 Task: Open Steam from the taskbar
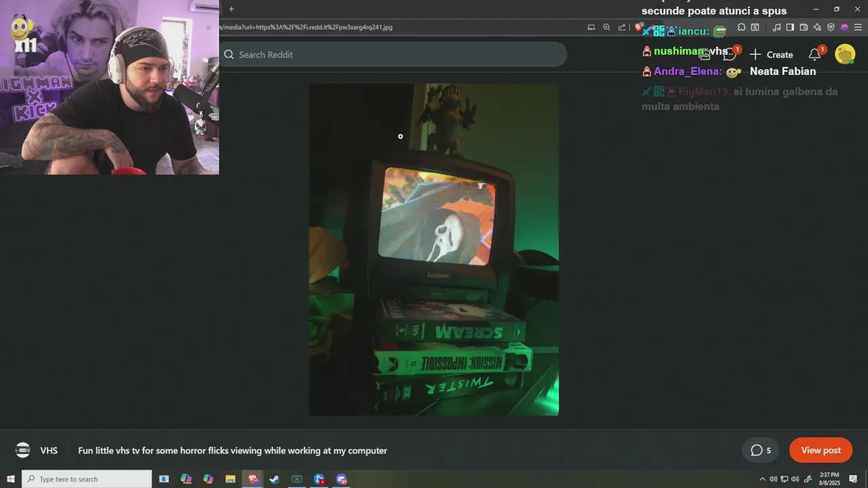[x=275, y=479]
